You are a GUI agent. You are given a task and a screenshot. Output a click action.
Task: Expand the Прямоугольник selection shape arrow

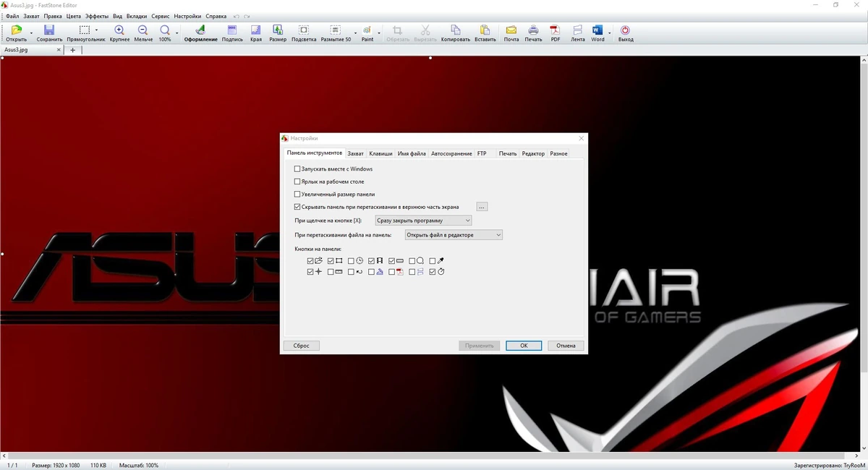pos(96,31)
